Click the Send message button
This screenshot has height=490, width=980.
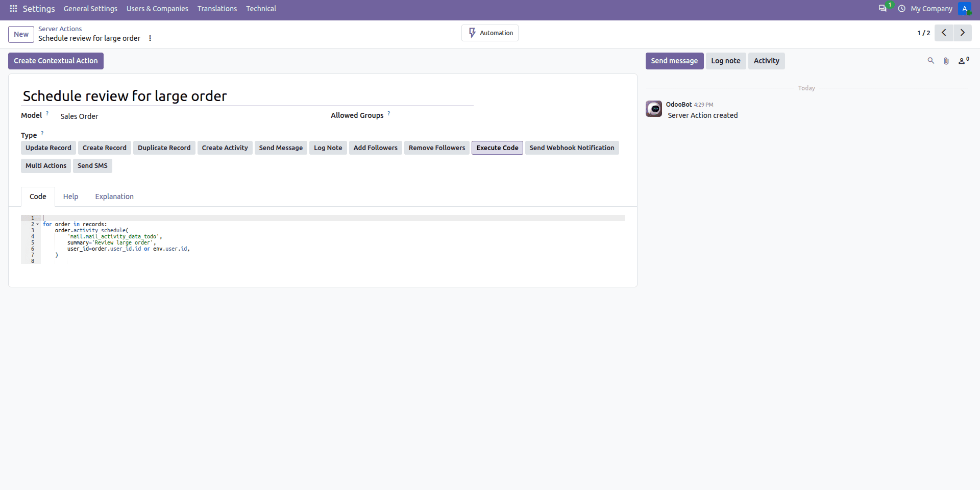pos(674,61)
